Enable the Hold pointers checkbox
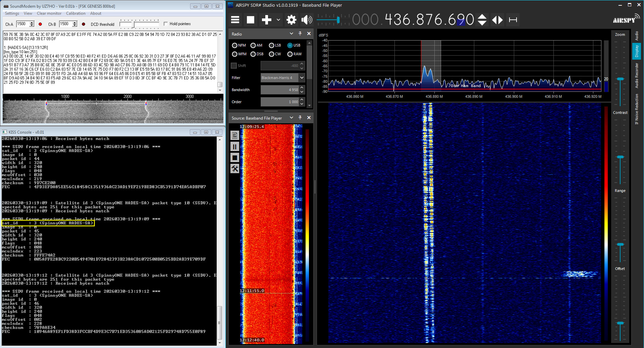Screen dimensions: 644x348 tap(166, 24)
